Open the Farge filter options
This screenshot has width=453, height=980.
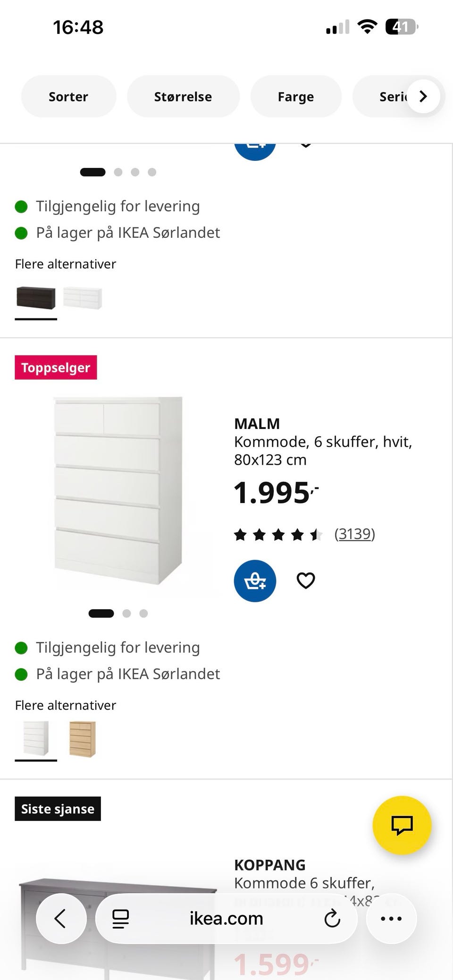coord(296,96)
